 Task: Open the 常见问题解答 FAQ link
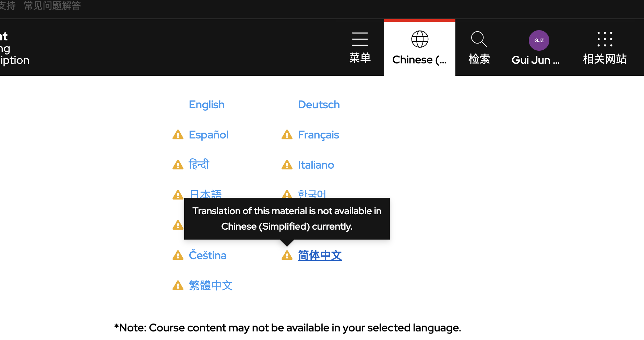pyautogui.click(x=52, y=6)
